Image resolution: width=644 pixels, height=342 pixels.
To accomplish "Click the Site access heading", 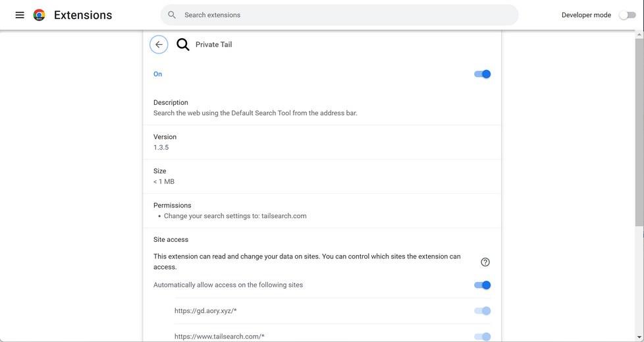I will (x=171, y=239).
